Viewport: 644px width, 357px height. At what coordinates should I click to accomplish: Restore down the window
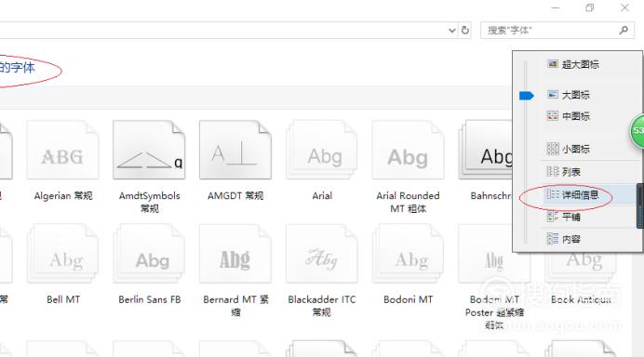click(x=590, y=7)
